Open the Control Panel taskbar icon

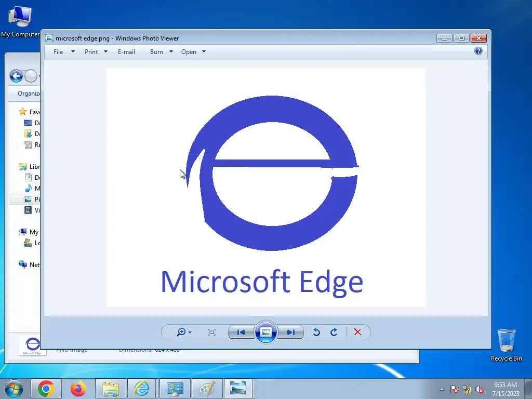[175, 389]
